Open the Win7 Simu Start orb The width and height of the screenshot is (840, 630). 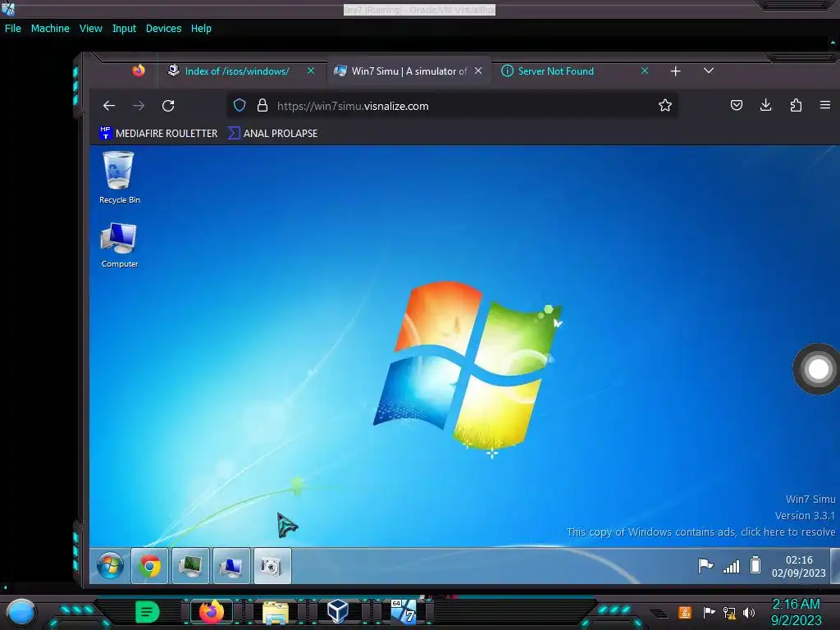coord(111,566)
